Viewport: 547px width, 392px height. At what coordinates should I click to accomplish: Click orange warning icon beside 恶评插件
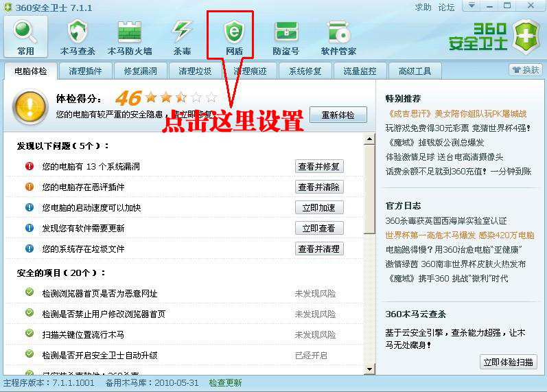coord(30,187)
